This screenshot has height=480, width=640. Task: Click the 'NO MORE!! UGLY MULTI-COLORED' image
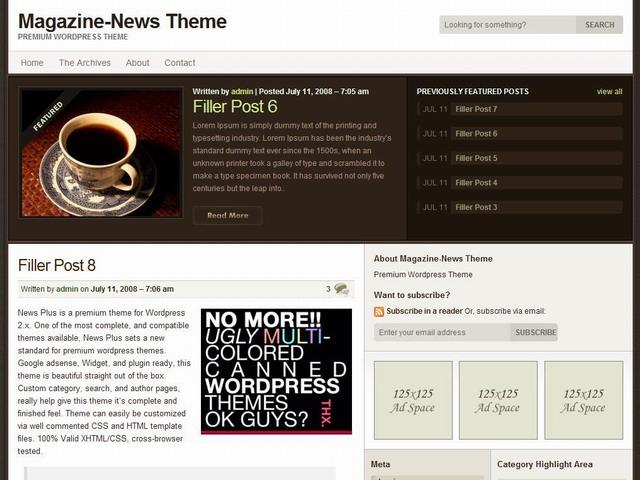click(276, 371)
